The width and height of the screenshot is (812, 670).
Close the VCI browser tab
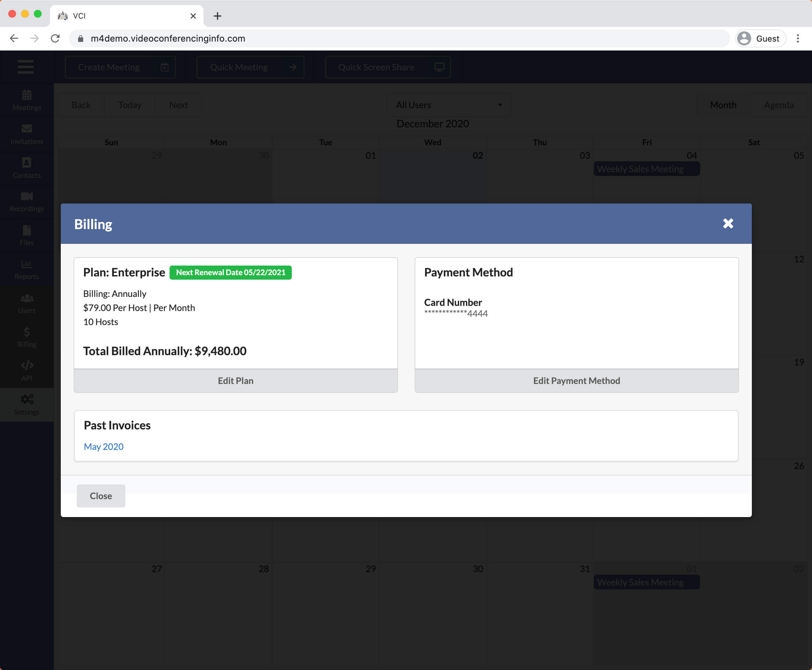193,16
